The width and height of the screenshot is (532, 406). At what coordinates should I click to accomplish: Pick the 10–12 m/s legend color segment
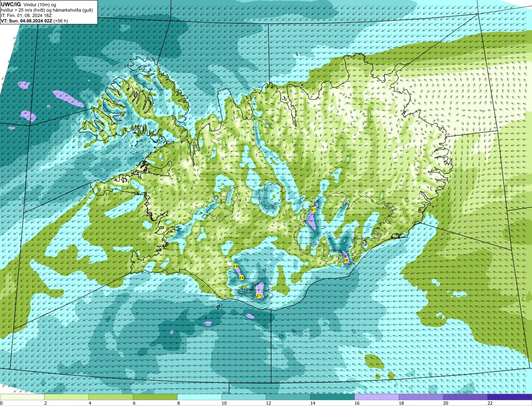[244, 397]
